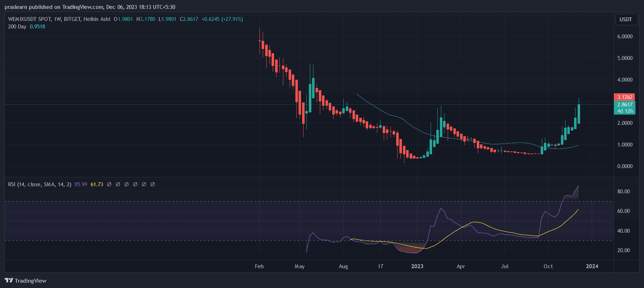Click the latest green candle on chart
This screenshot has width=644, height=288.
pos(579,113)
